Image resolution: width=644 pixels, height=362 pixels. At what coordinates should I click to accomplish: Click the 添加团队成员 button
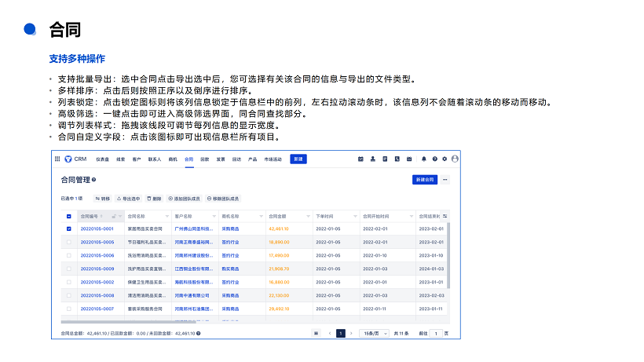[184, 199]
